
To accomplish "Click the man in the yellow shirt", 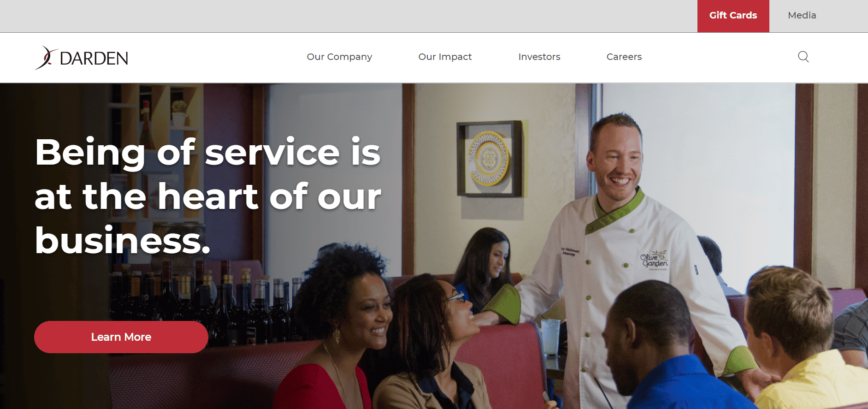I will [x=804, y=341].
